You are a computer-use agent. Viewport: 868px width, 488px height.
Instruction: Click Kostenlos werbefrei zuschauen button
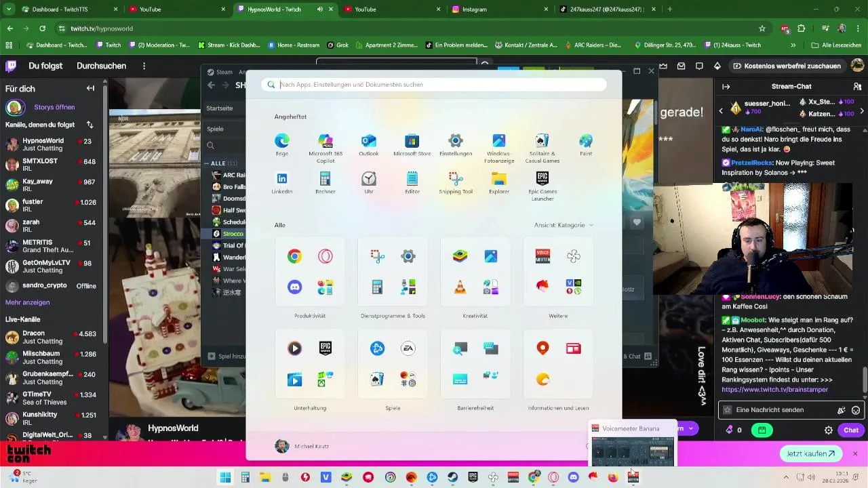tap(786, 66)
